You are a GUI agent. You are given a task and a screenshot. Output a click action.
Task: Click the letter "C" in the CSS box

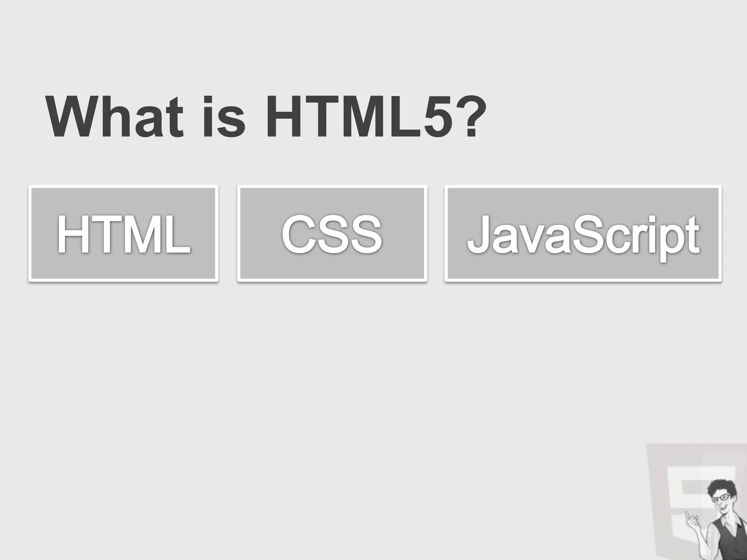point(297,233)
